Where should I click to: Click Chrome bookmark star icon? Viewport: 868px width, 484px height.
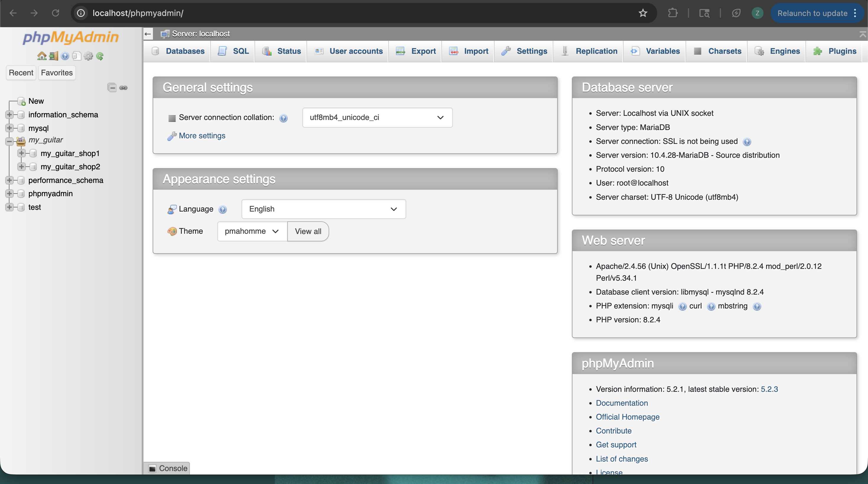coord(643,13)
